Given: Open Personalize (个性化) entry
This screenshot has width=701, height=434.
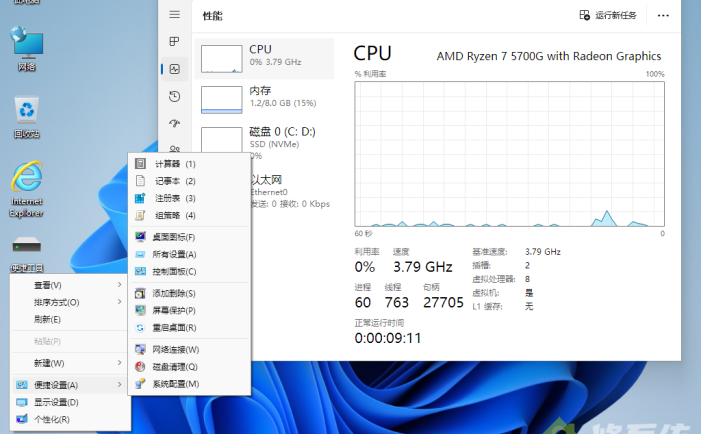Looking at the screenshot, I should pos(70,419).
